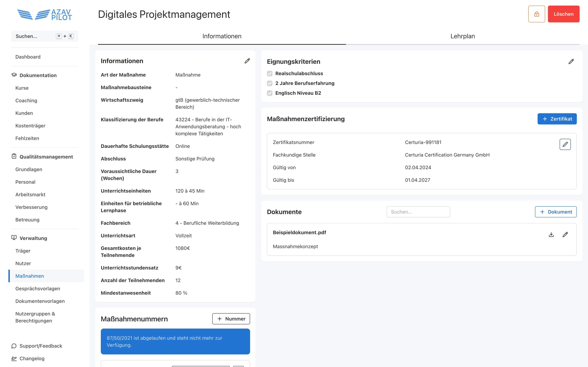
Task: Select the Informationen tab
Action: point(222,36)
